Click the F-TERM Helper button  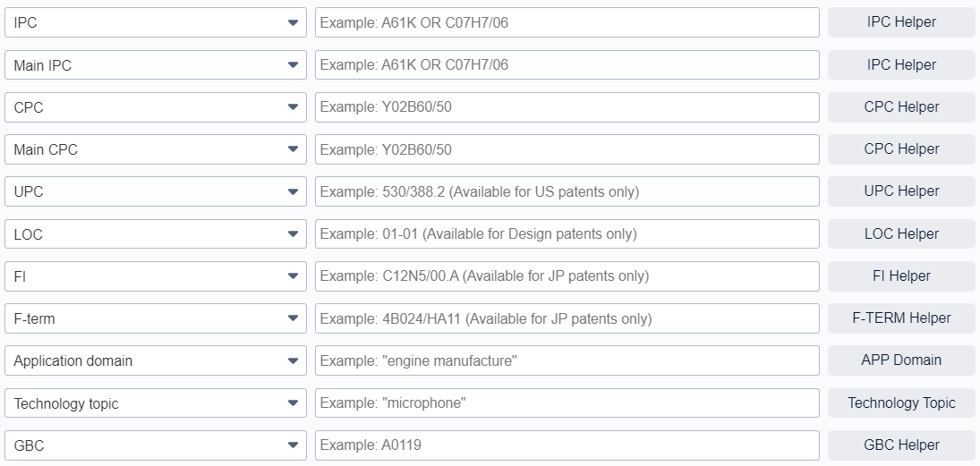coord(901,318)
